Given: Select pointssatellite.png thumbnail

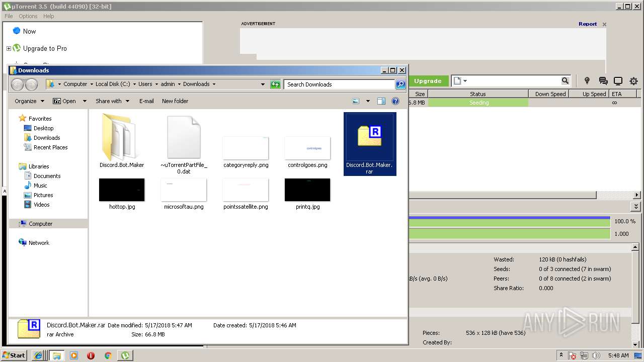Looking at the screenshot, I should 246,194.
